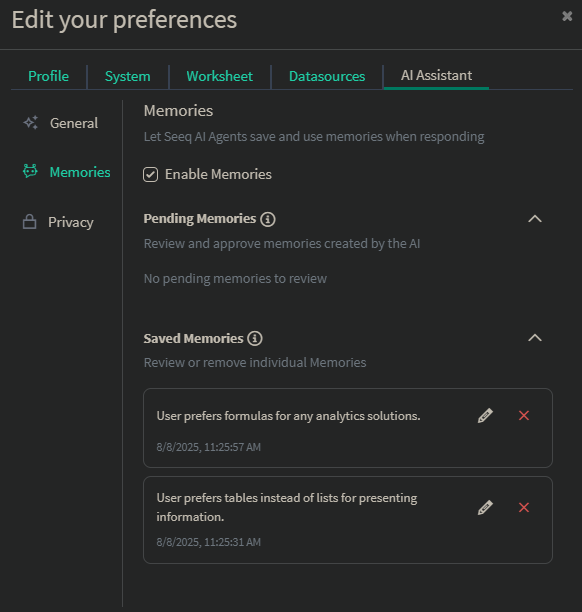Toggle the Enable Memories checkbox
The height and width of the screenshot is (612, 582).
point(150,174)
